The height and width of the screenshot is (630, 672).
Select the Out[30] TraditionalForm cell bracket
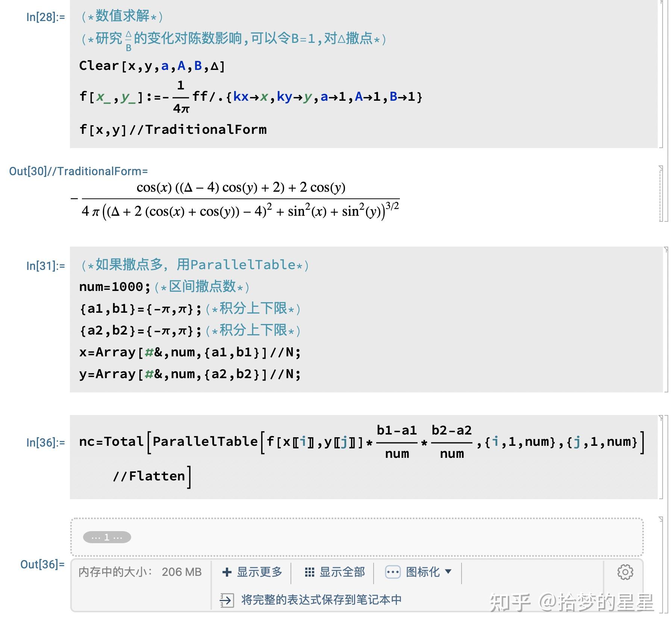[661, 194]
